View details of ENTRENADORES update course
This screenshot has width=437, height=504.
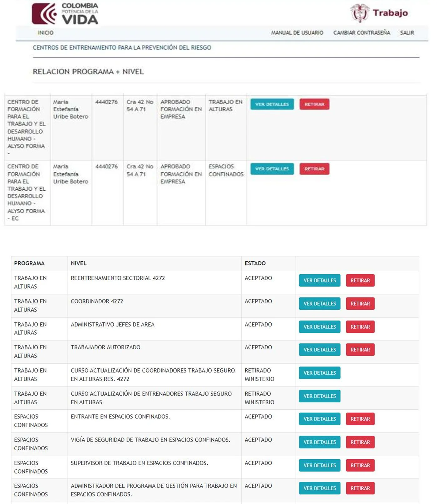pyautogui.click(x=320, y=396)
